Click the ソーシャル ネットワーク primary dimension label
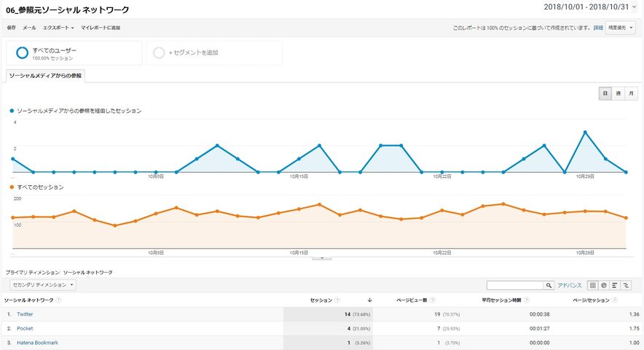This screenshot has height=350, width=644. point(88,272)
